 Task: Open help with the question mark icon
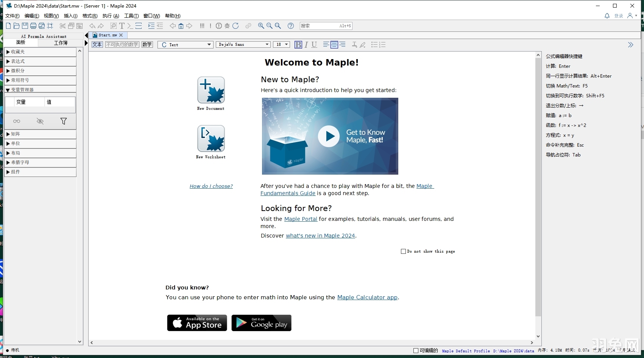click(290, 26)
